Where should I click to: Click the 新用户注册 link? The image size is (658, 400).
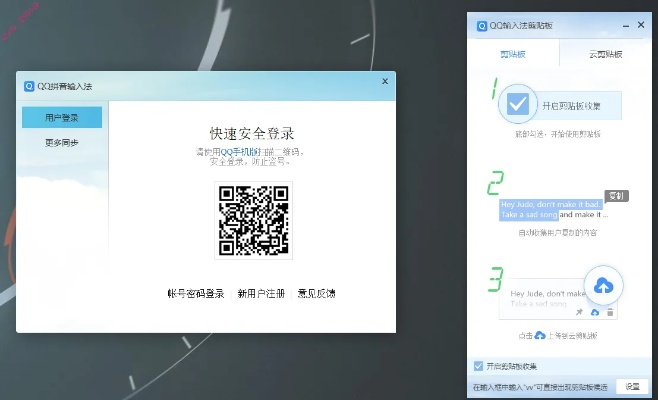coord(261,293)
